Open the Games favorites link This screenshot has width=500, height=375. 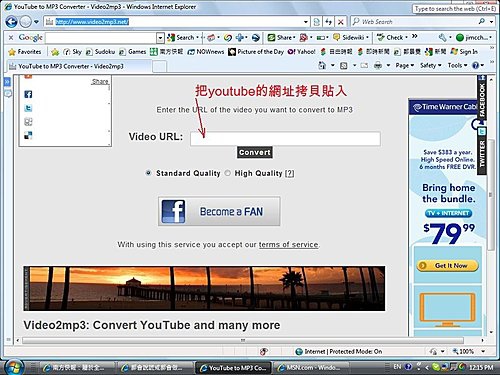coord(133,52)
